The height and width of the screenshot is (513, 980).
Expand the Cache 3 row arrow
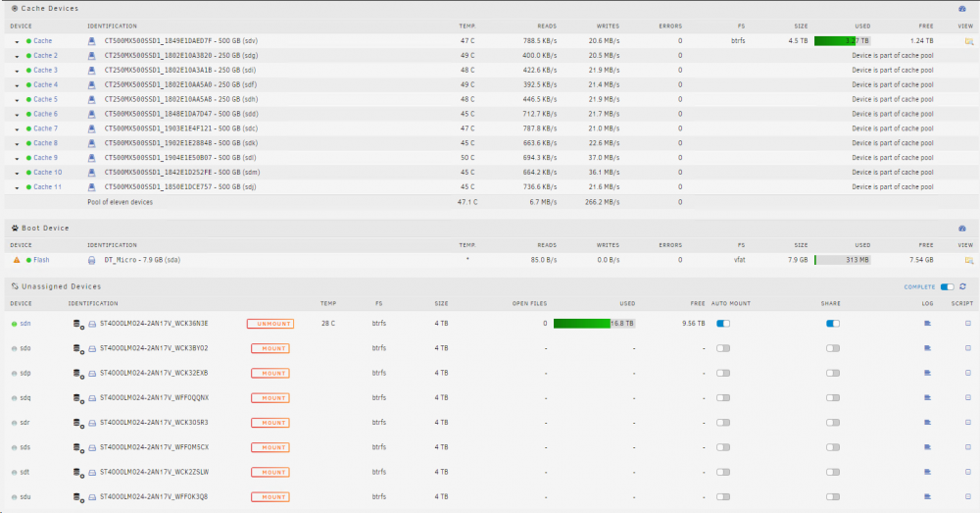coord(17,71)
